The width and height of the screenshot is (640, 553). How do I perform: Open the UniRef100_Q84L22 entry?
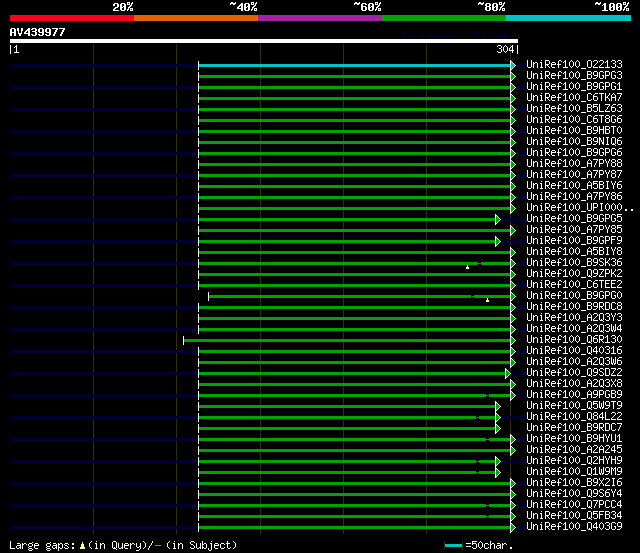click(574, 417)
